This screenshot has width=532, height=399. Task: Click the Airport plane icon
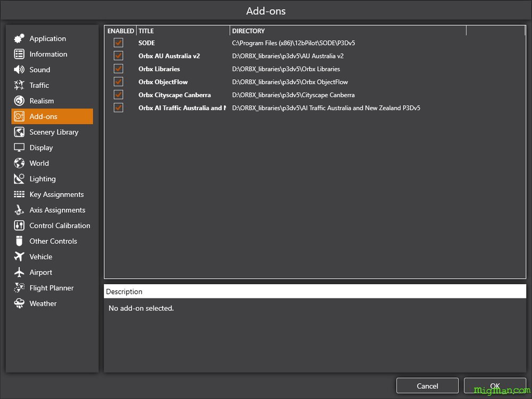19,272
